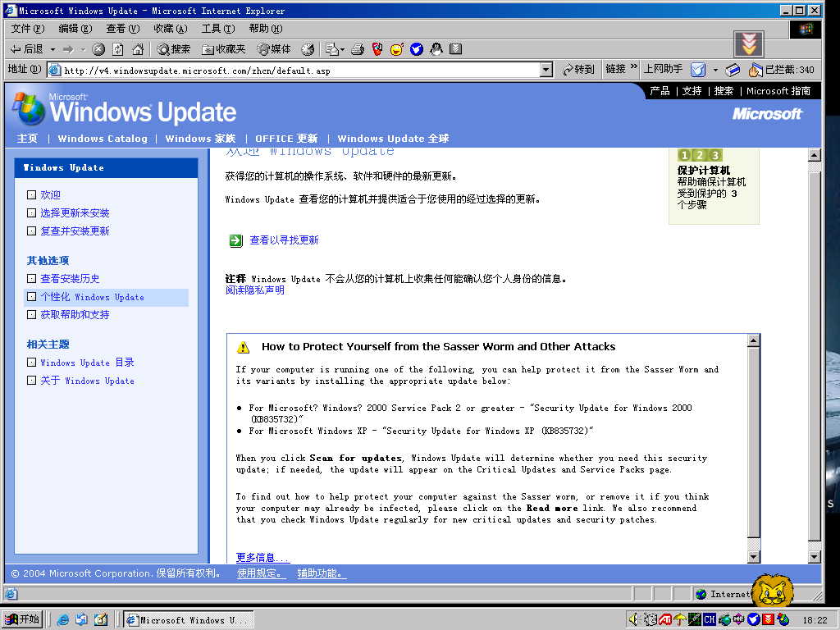This screenshot has width=840, height=630.
Task: Open the 辅助功能 footer link
Action: point(322,573)
